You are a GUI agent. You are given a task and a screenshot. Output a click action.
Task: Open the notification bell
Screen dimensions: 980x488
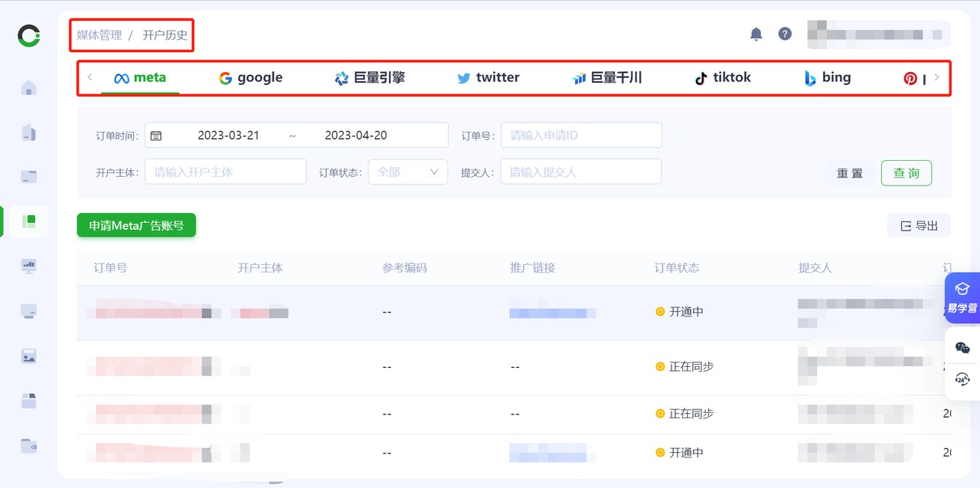click(x=756, y=34)
